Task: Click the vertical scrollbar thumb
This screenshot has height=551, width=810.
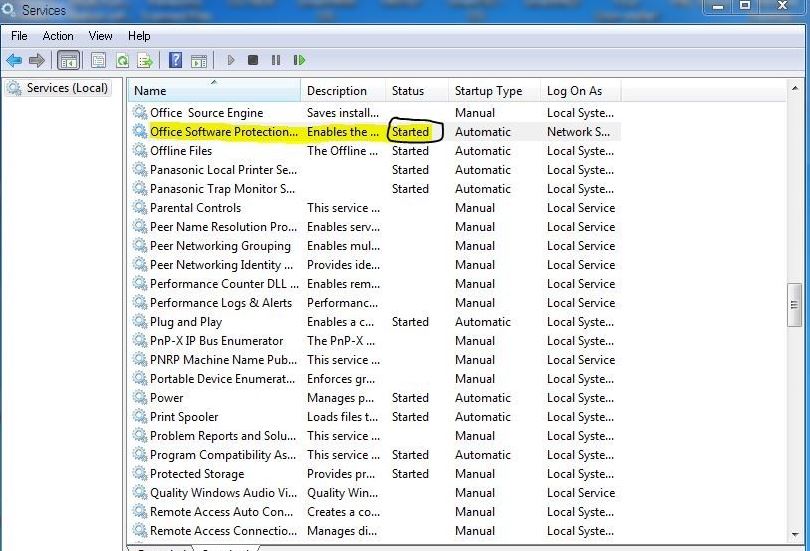Action: pyautogui.click(x=794, y=303)
